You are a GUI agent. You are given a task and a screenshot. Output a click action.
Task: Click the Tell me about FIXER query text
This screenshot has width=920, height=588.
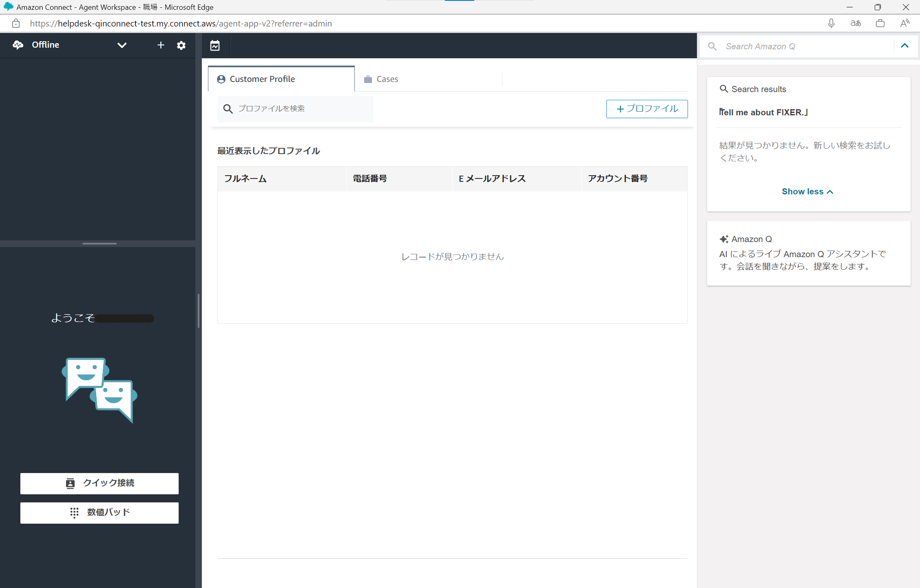[x=763, y=112]
